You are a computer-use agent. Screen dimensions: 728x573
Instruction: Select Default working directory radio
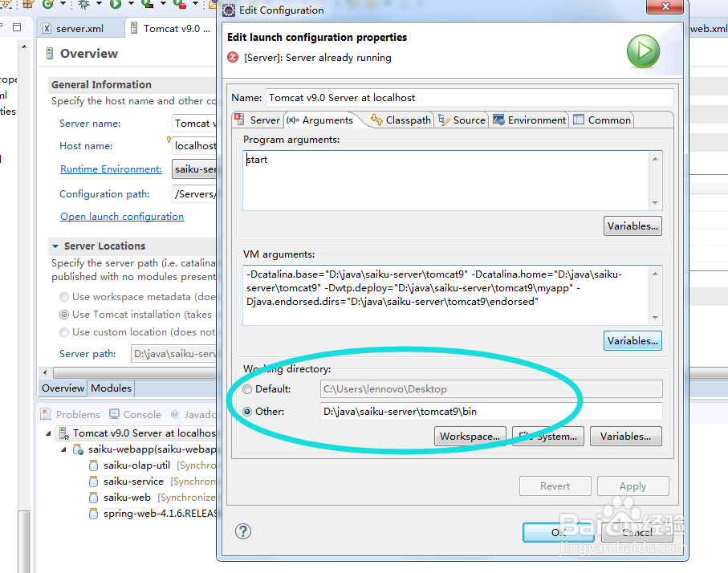click(247, 389)
